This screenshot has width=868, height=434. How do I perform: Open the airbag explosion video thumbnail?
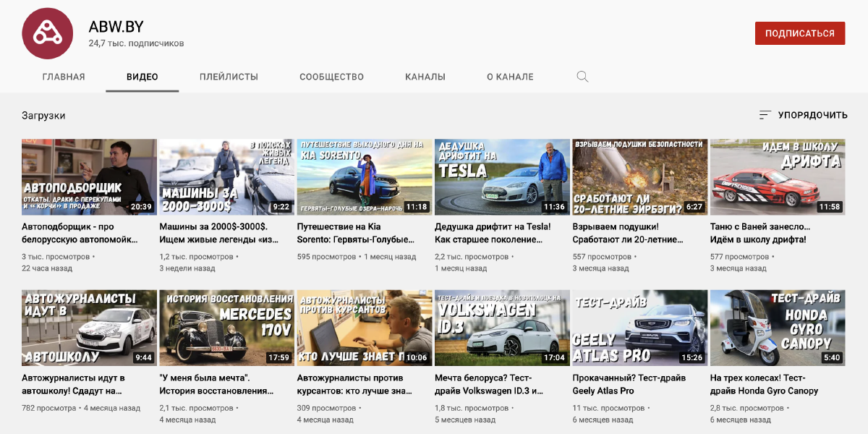[640, 177]
